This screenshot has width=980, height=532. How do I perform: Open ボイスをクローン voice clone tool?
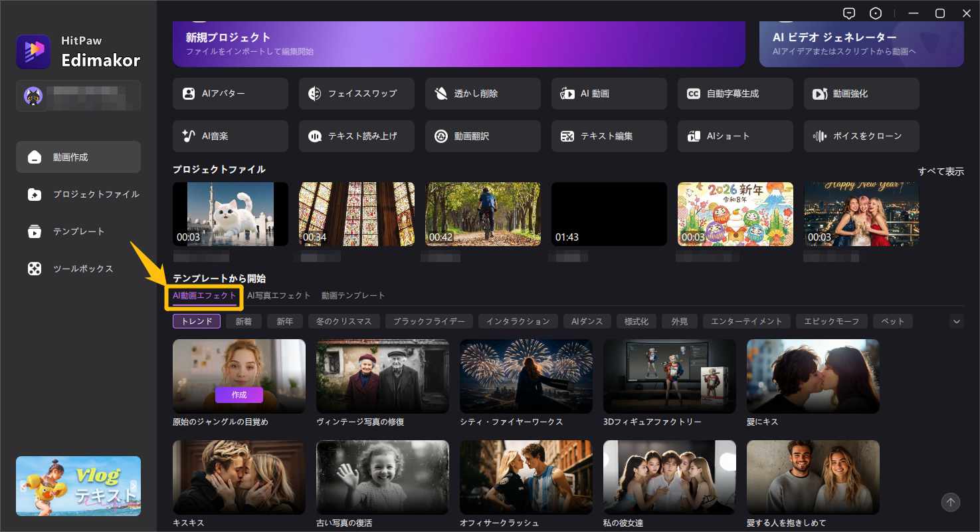[861, 136]
